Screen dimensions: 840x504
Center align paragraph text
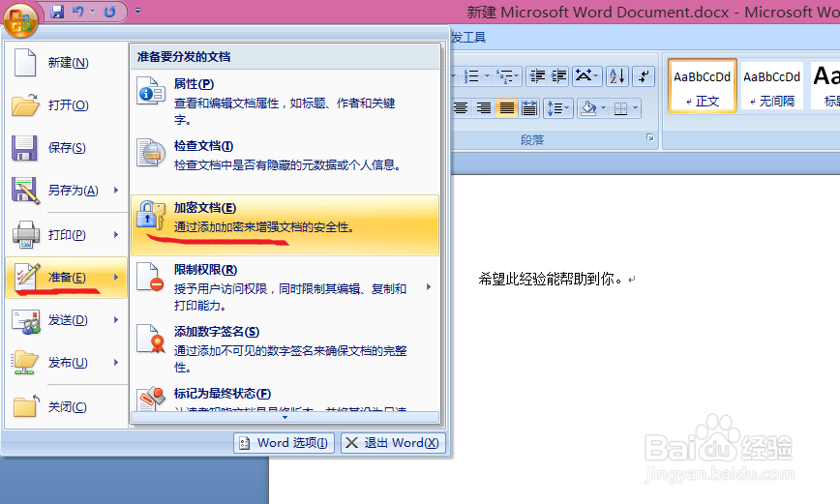(x=461, y=108)
